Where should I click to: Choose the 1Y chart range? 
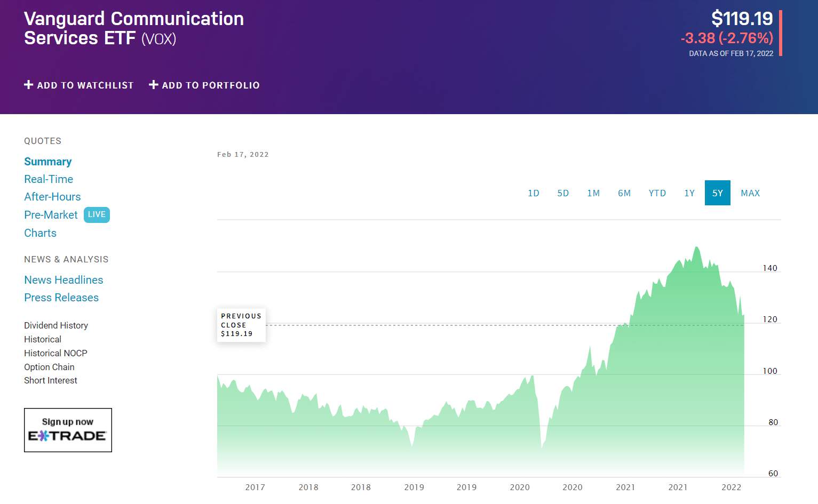click(x=689, y=193)
